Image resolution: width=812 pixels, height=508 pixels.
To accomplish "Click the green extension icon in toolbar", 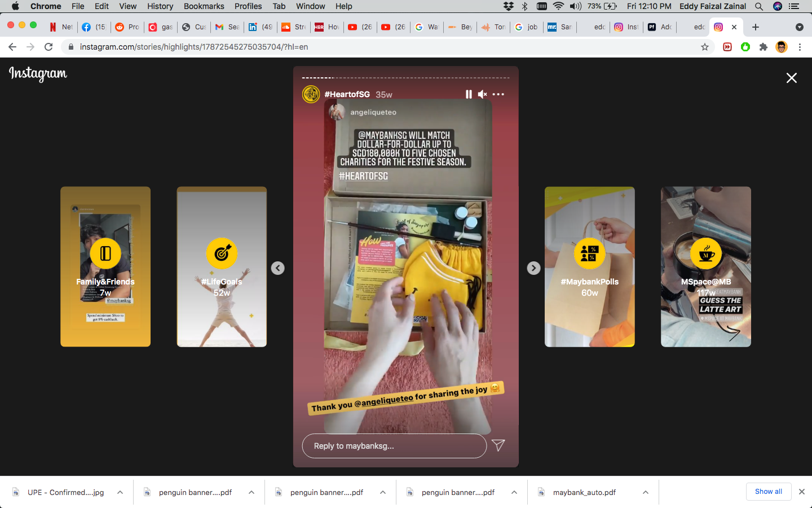I will pyautogui.click(x=745, y=47).
